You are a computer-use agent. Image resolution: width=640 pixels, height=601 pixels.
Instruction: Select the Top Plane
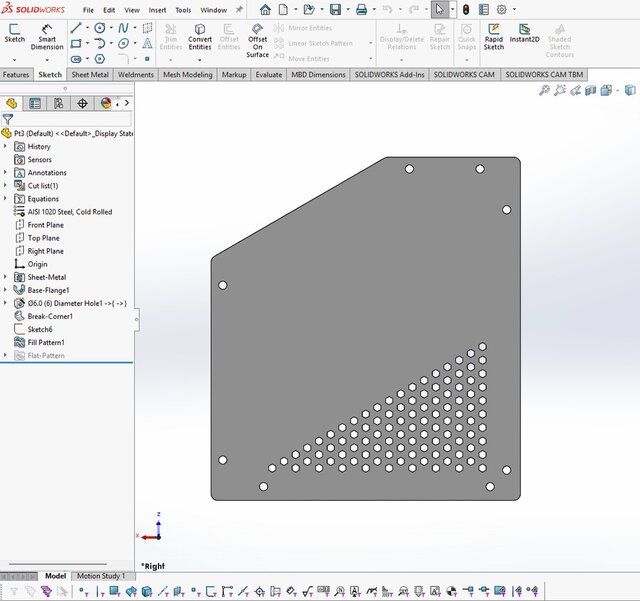(43, 238)
